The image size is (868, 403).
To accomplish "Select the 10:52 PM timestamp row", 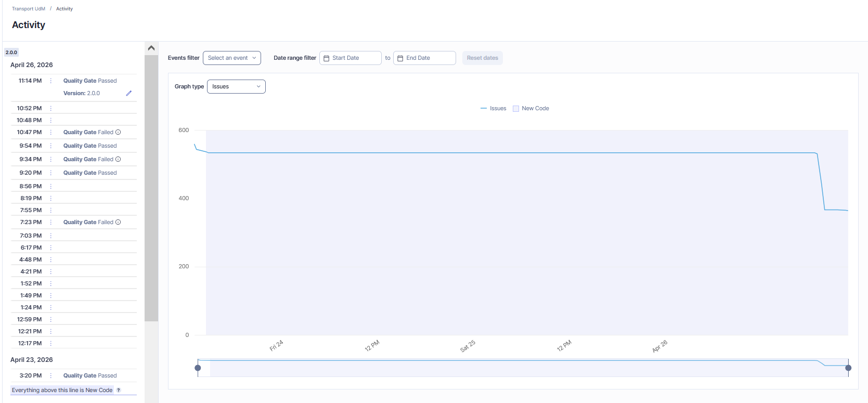I will [x=74, y=108].
